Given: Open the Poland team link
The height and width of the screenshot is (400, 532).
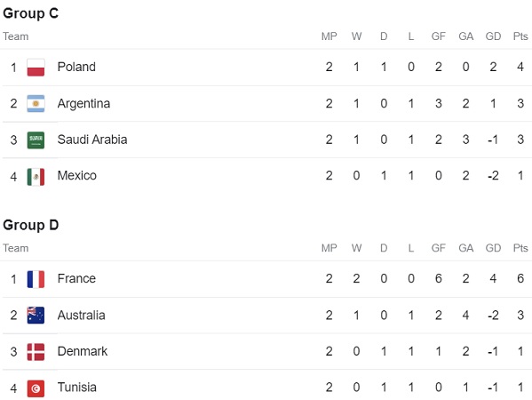Looking at the screenshot, I should [76, 67].
